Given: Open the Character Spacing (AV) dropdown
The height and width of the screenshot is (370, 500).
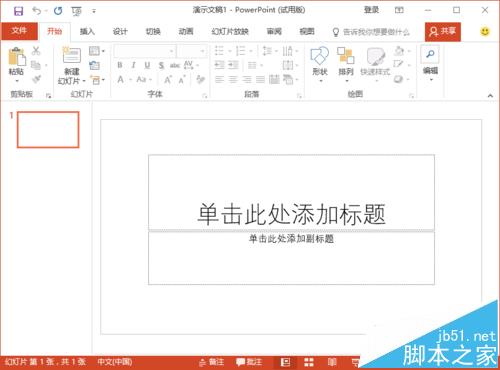Looking at the screenshot, I should pos(191,65).
